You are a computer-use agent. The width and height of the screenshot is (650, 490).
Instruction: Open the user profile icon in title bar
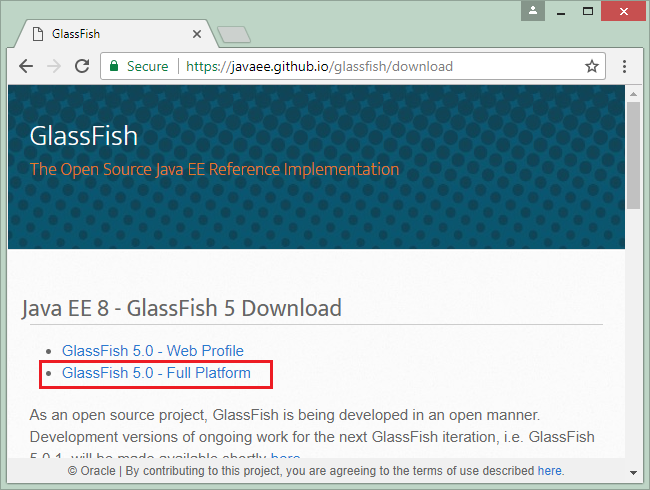(533, 11)
